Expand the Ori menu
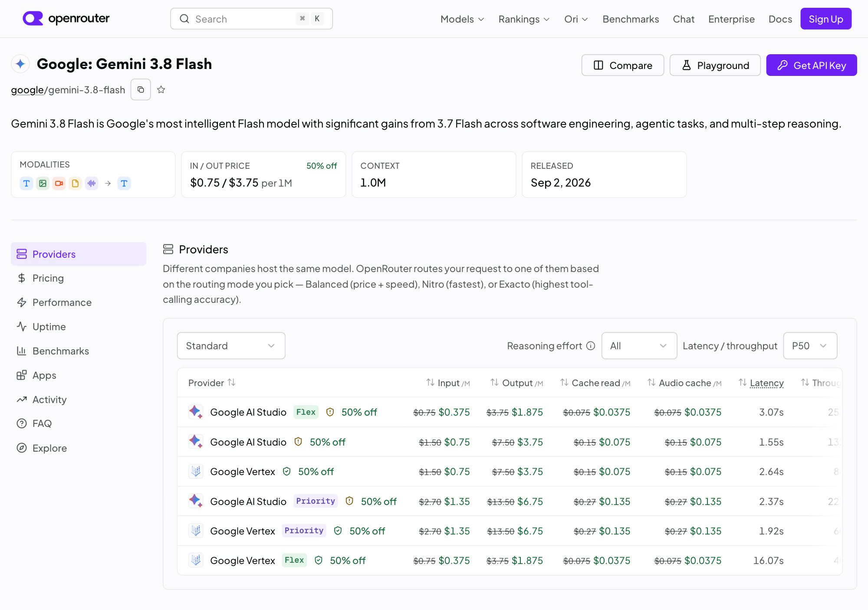The height and width of the screenshot is (610, 868). click(576, 19)
